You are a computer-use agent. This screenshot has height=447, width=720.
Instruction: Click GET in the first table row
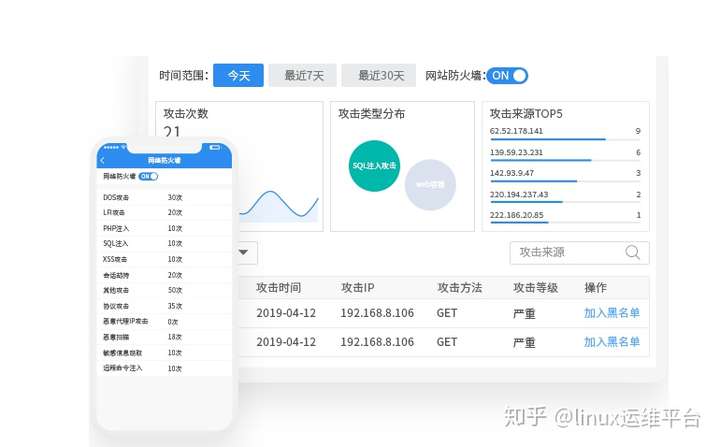(447, 313)
